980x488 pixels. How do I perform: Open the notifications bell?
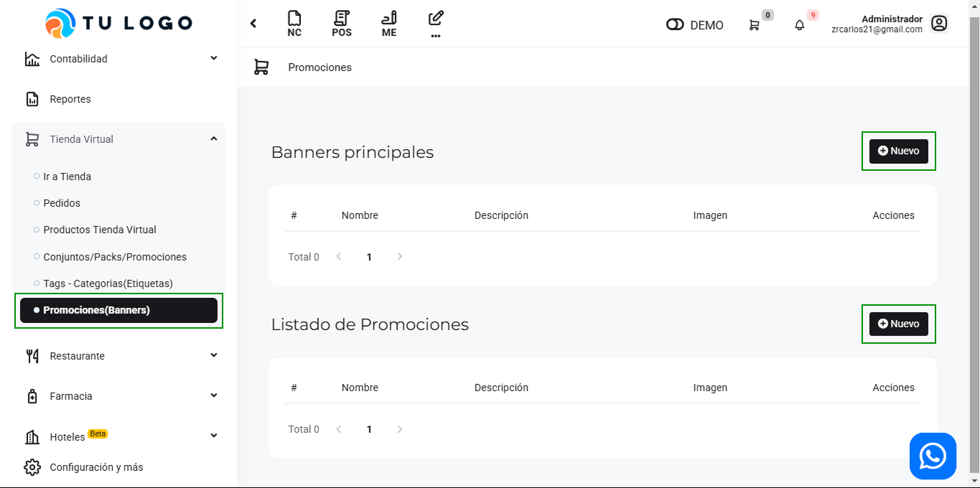(799, 25)
